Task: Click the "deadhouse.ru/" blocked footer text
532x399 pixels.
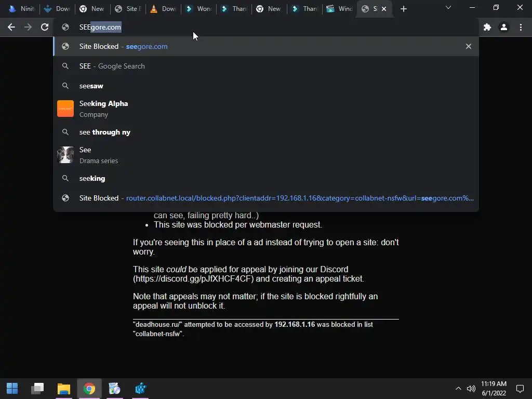Action: pos(253,329)
